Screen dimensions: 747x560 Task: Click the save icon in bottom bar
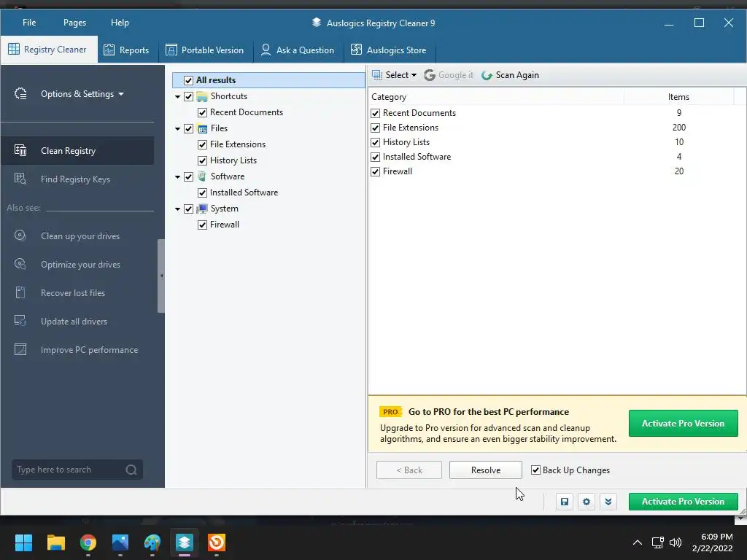[x=565, y=502]
